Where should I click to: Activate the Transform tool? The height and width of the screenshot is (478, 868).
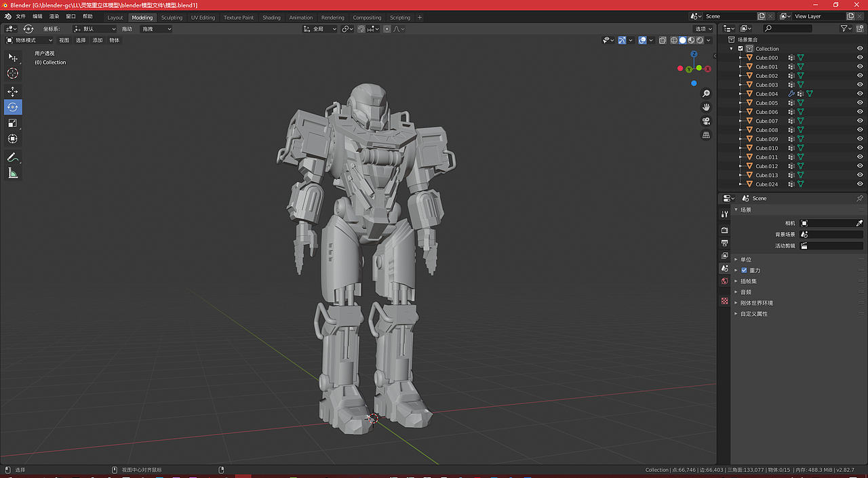[x=13, y=138]
